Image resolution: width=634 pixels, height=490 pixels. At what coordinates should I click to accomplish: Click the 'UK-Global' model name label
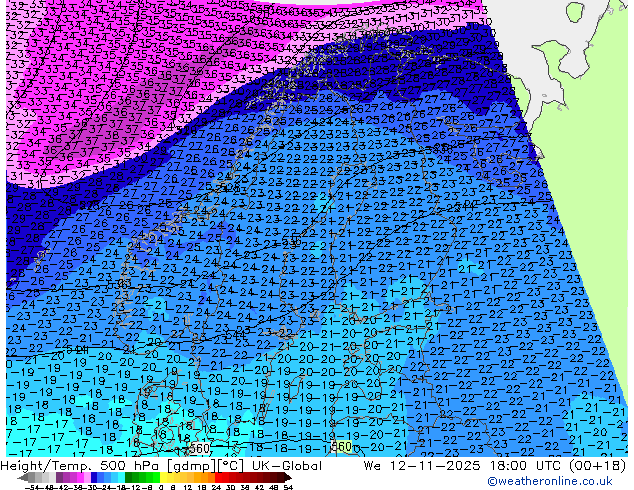(x=287, y=466)
